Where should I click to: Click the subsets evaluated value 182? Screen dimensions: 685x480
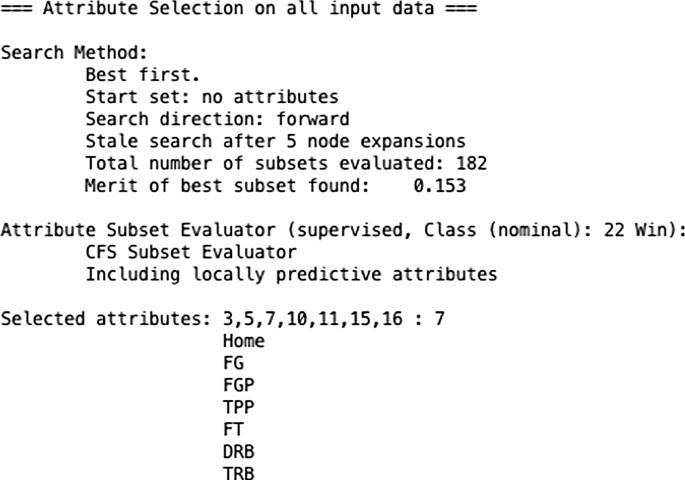[x=471, y=163]
